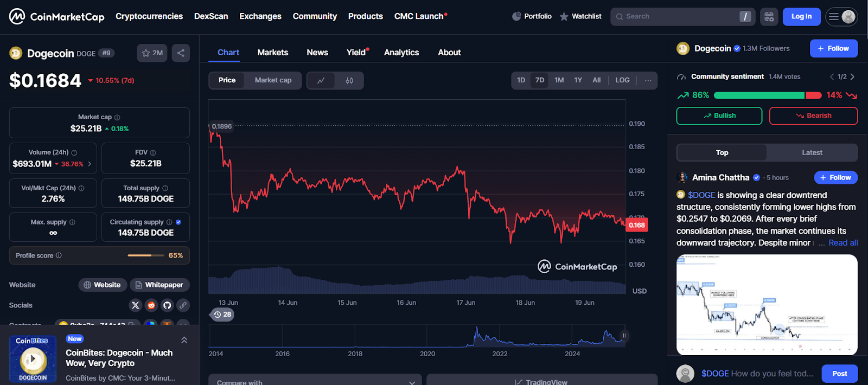Image resolution: width=868 pixels, height=385 pixels.
Task: Toggle the LOG scale on chart
Action: coord(622,80)
